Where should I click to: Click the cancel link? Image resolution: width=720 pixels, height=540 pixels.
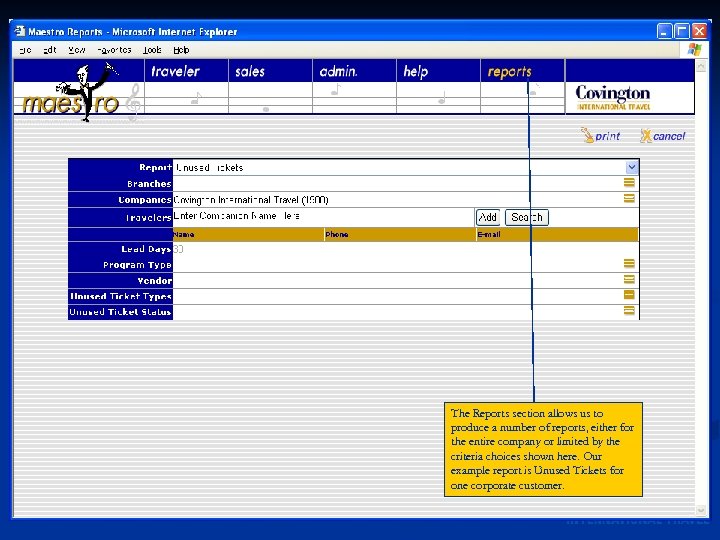pyautogui.click(x=663, y=136)
